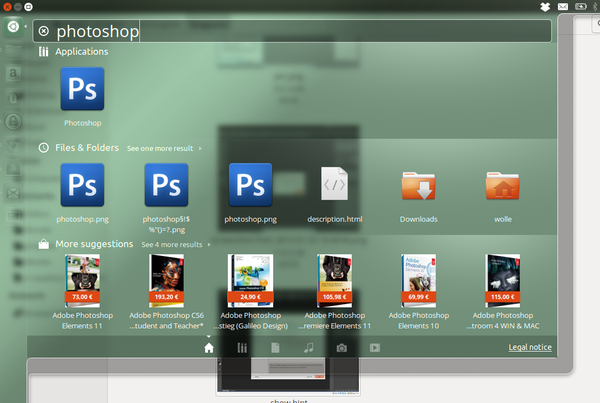The width and height of the screenshot is (600, 403).
Task: Click into the photoshop search field
Action: [x=292, y=31]
